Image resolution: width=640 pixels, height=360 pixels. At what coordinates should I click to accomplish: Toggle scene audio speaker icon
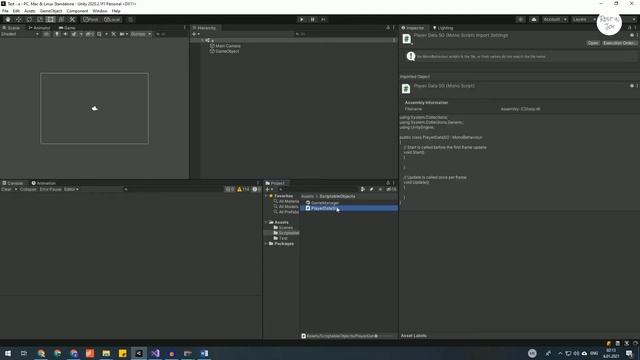[65, 34]
